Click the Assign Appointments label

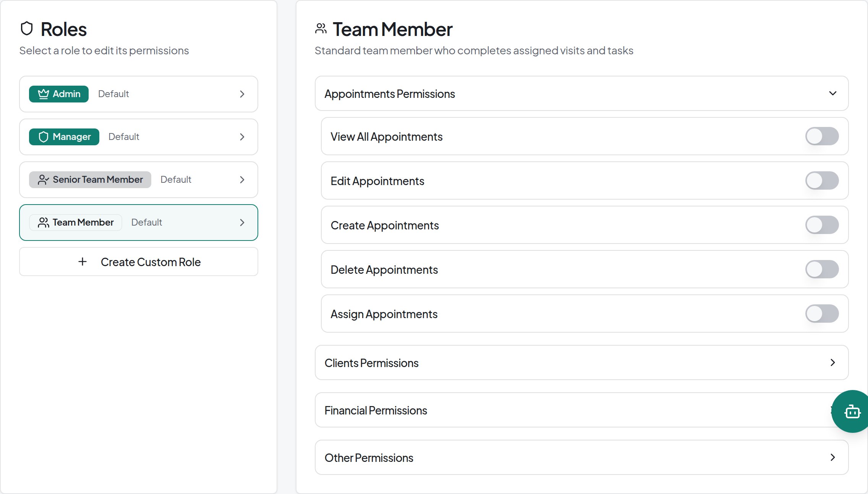[x=384, y=314]
